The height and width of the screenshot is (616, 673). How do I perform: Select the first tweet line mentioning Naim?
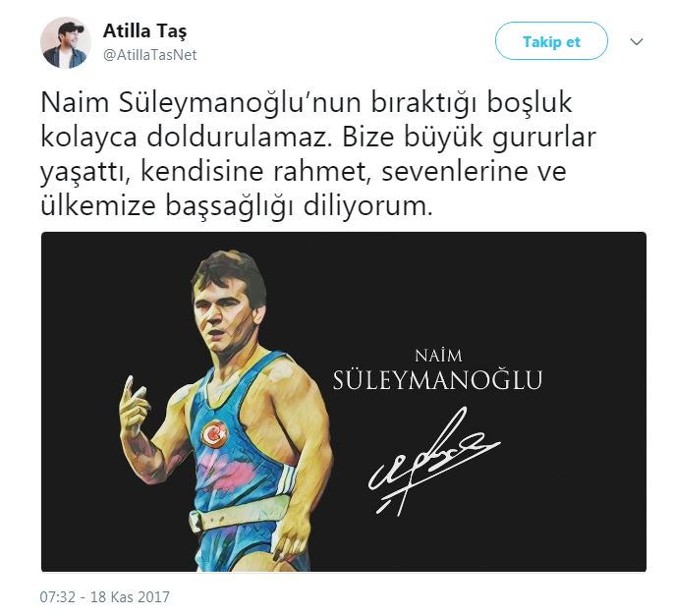(x=307, y=103)
